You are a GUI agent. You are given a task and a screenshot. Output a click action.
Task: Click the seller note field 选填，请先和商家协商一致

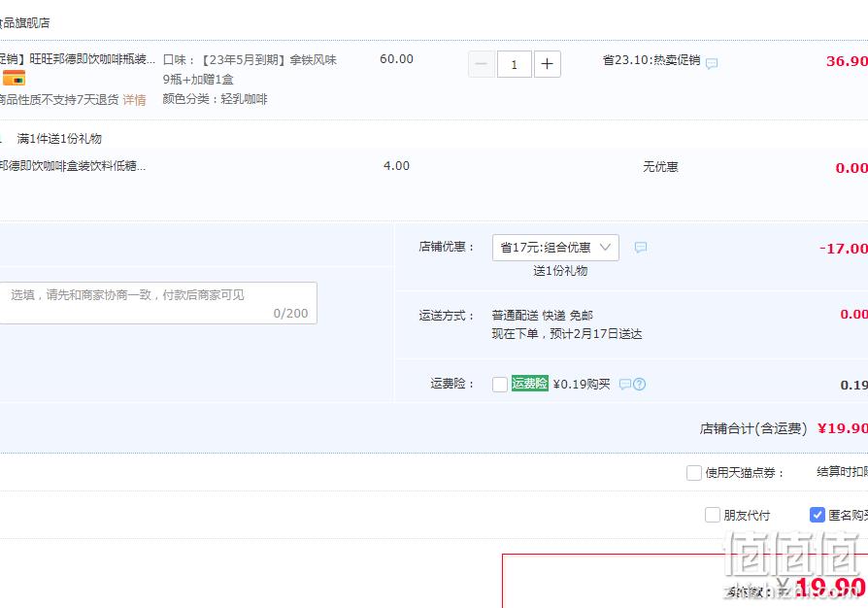click(x=157, y=303)
